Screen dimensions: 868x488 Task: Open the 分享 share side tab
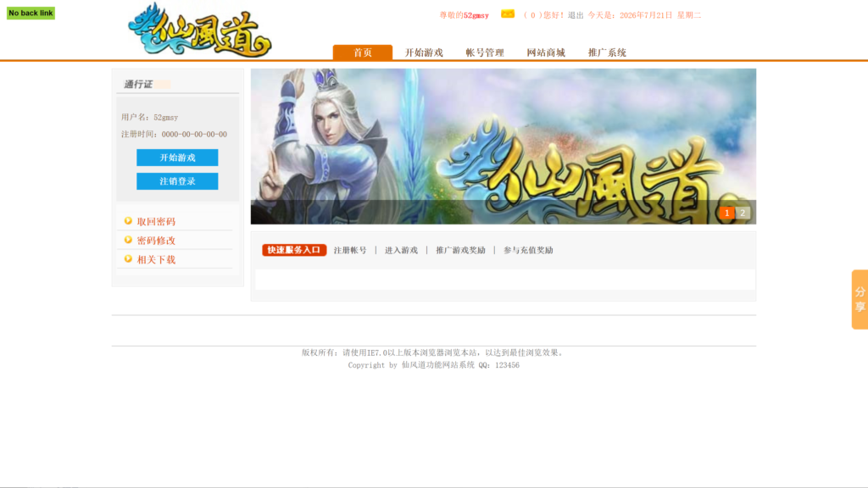point(860,299)
